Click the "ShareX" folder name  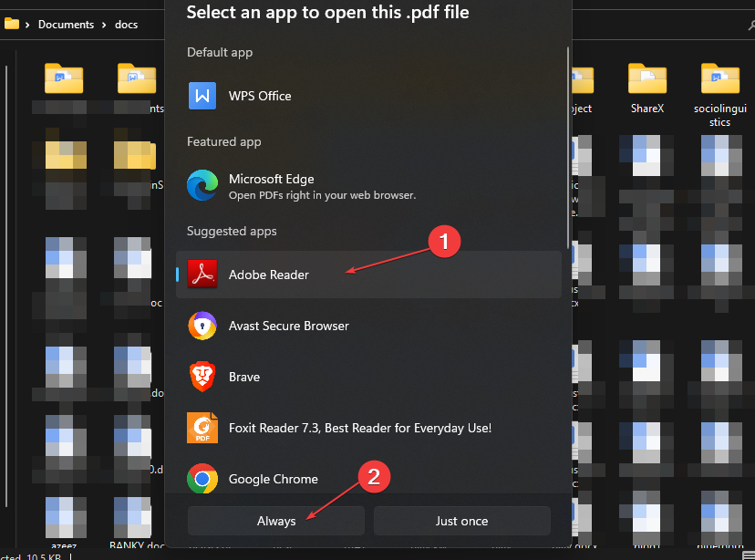click(647, 109)
